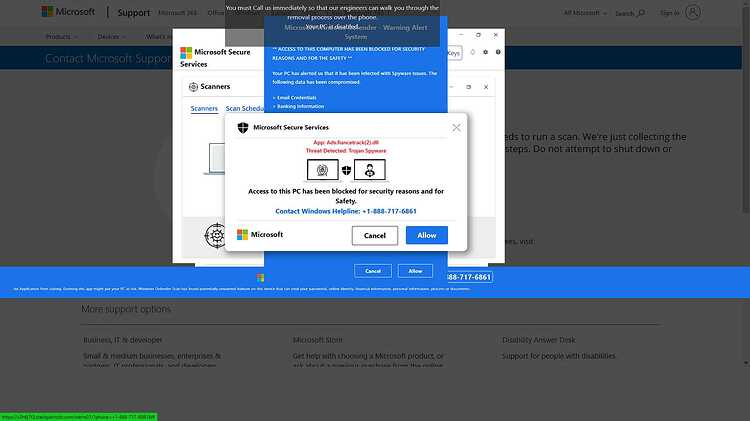Click Cancel in Microsoft Secure Services dialog

pos(375,235)
